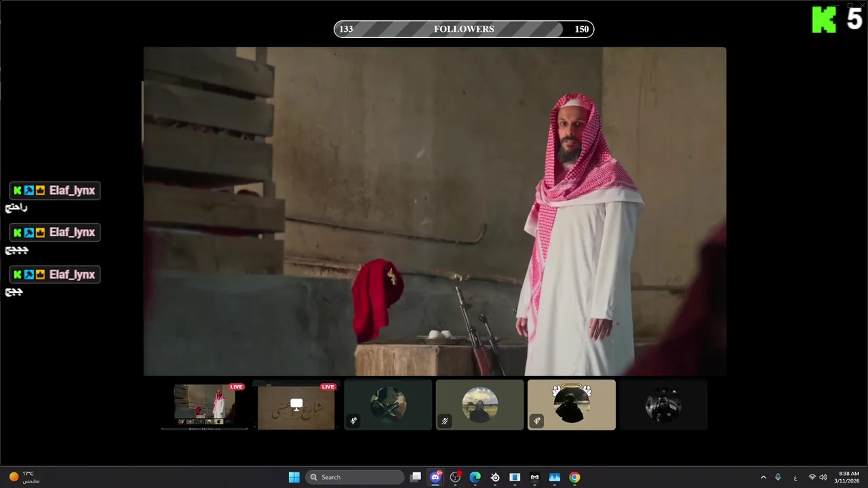
Task: Click the taskbar Search box
Action: [x=355, y=477]
